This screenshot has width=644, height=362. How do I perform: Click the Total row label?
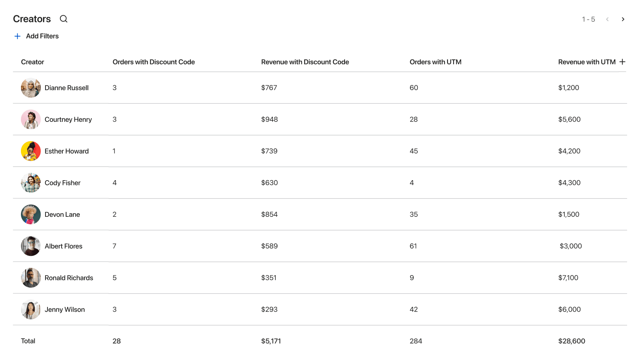point(28,341)
